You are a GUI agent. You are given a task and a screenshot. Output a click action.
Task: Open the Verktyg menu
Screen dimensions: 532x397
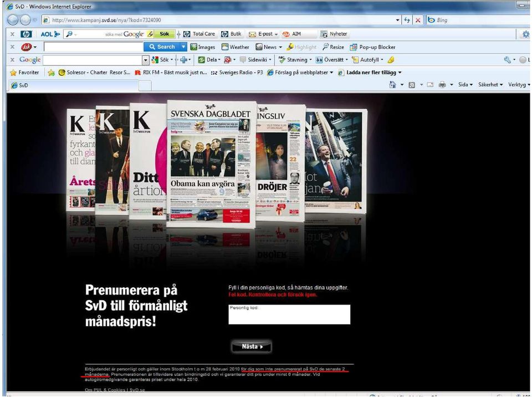coord(519,85)
